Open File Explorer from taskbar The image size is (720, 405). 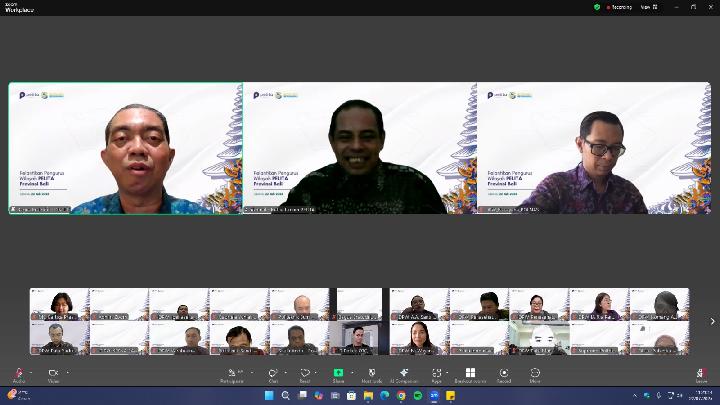[368, 395]
